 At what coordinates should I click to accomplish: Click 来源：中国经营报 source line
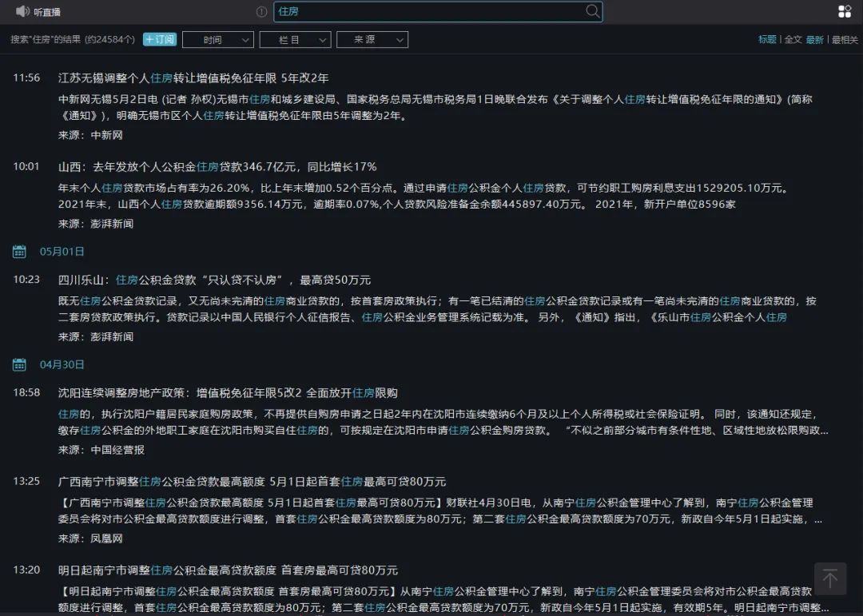pos(101,451)
